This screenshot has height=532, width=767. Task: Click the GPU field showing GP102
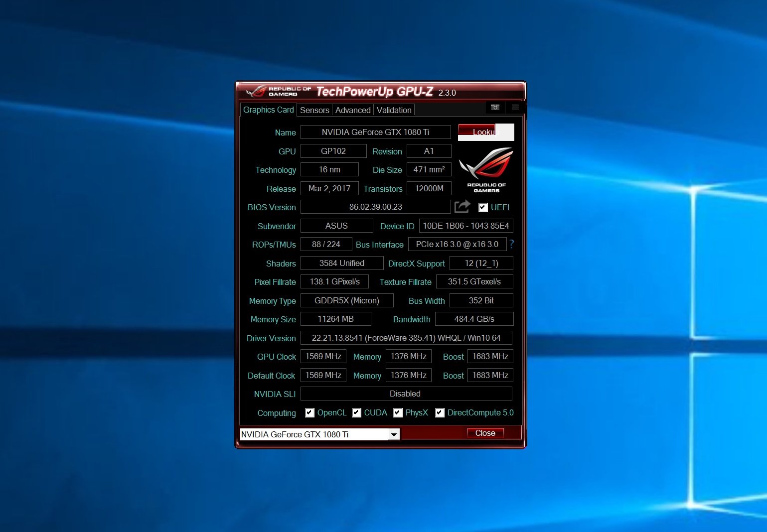point(333,151)
